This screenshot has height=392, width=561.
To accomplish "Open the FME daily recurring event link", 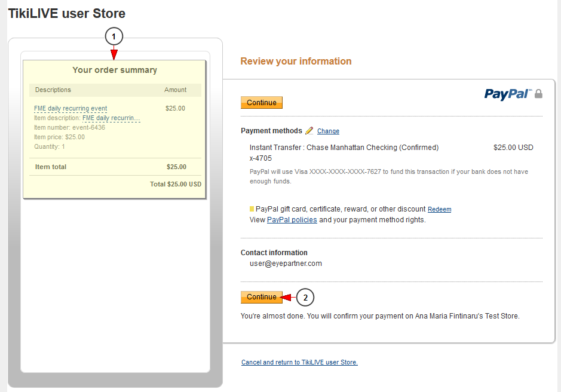I will (x=70, y=108).
